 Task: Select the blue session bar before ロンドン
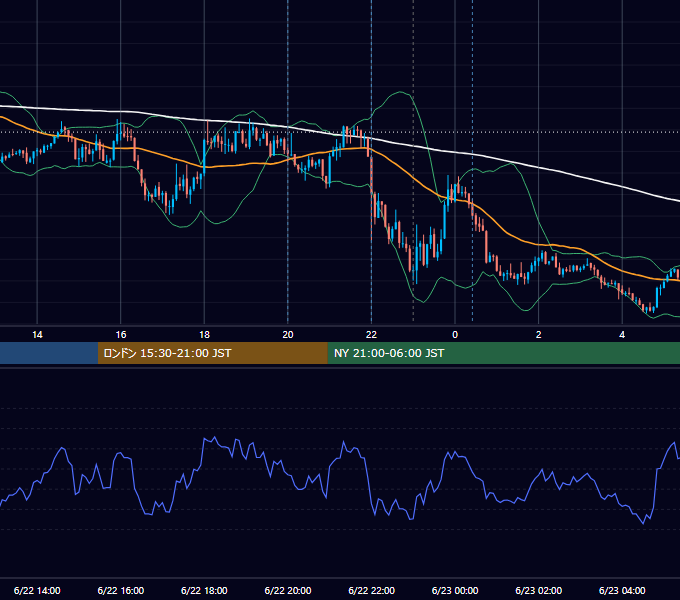tap(49, 353)
